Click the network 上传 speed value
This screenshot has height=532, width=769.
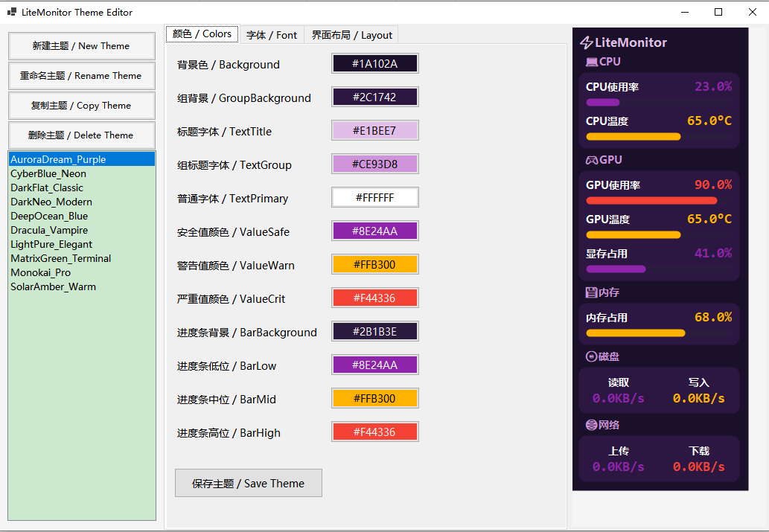[x=619, y=467]
